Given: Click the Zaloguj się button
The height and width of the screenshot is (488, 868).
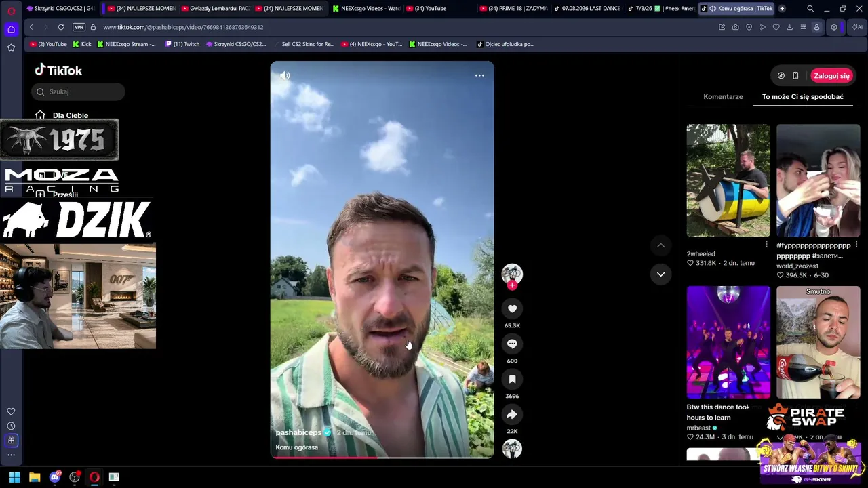Looking at the screenshot, I should pos(831,76).
